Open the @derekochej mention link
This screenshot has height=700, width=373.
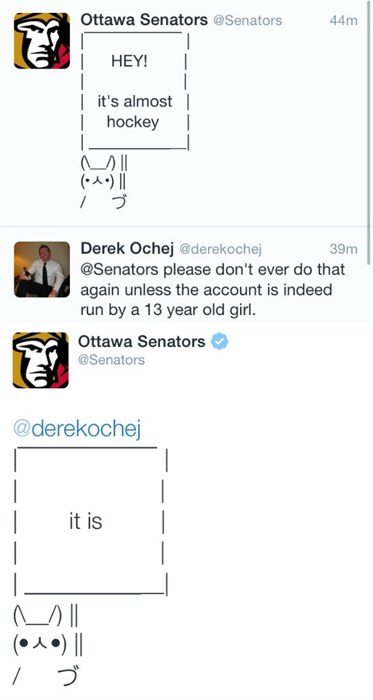click(78, 429)
